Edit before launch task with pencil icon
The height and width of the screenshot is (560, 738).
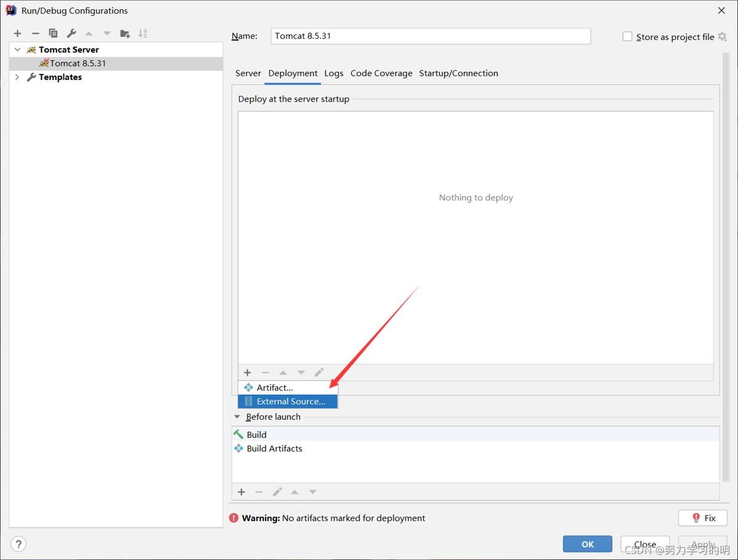(x=277, y=492)
